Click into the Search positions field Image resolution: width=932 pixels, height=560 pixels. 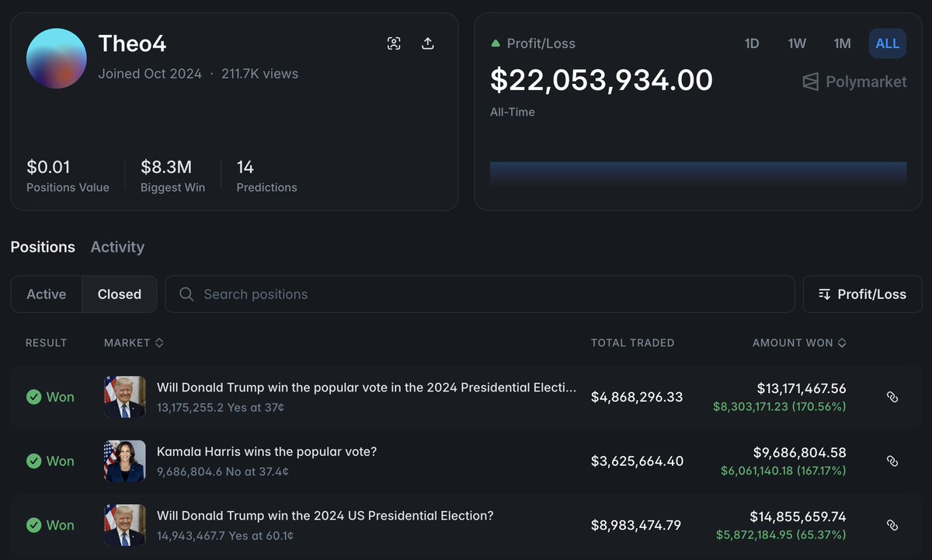[480, 294]
